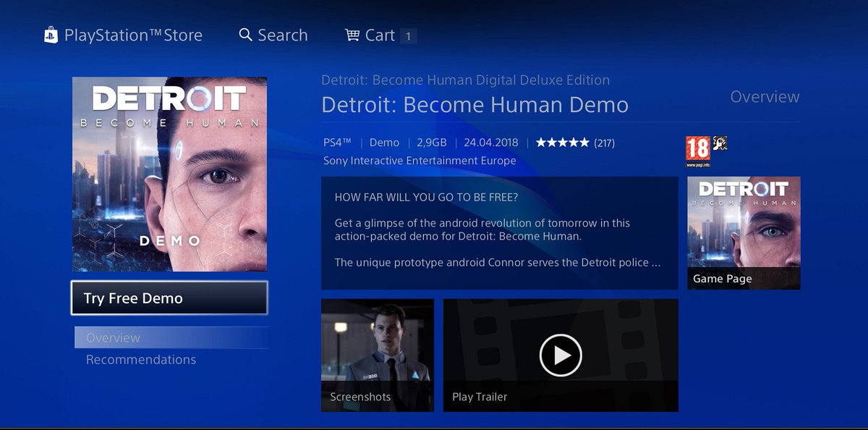Open the Search magnifier icon
The height and width of the screenshot is (430, 868).
[246, 35]
